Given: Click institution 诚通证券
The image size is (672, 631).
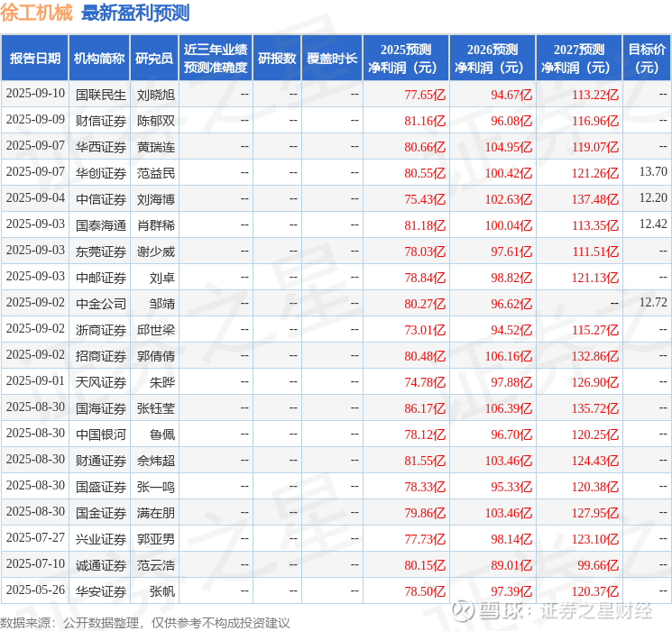Looking at the screenshot, I should [x=101, y=565].
